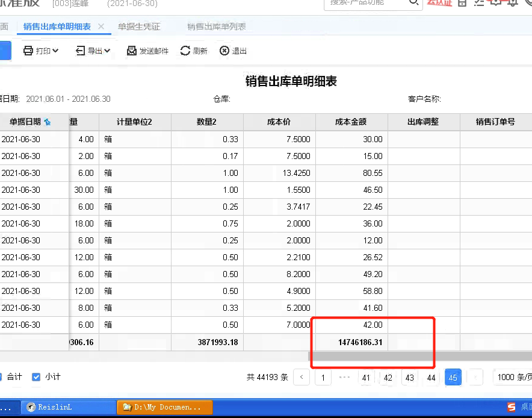Click the sort icon beside 单据日期
Viewport: 532px width, 418px height.
pos(48,122)
